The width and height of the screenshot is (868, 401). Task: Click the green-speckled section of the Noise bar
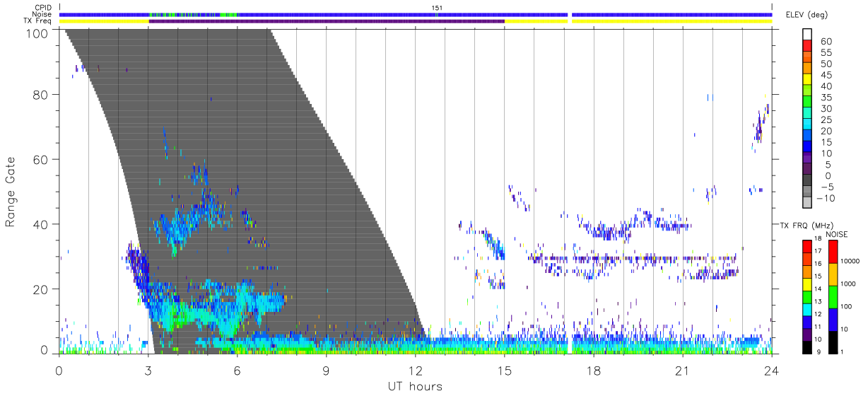193,14
